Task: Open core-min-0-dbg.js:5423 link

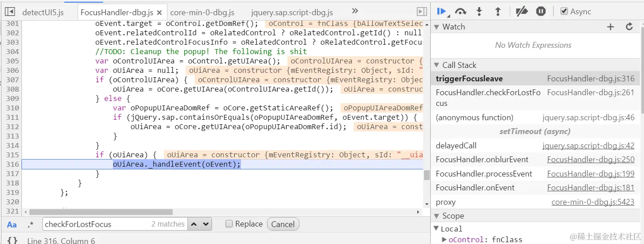Action: tap(593, 202)
